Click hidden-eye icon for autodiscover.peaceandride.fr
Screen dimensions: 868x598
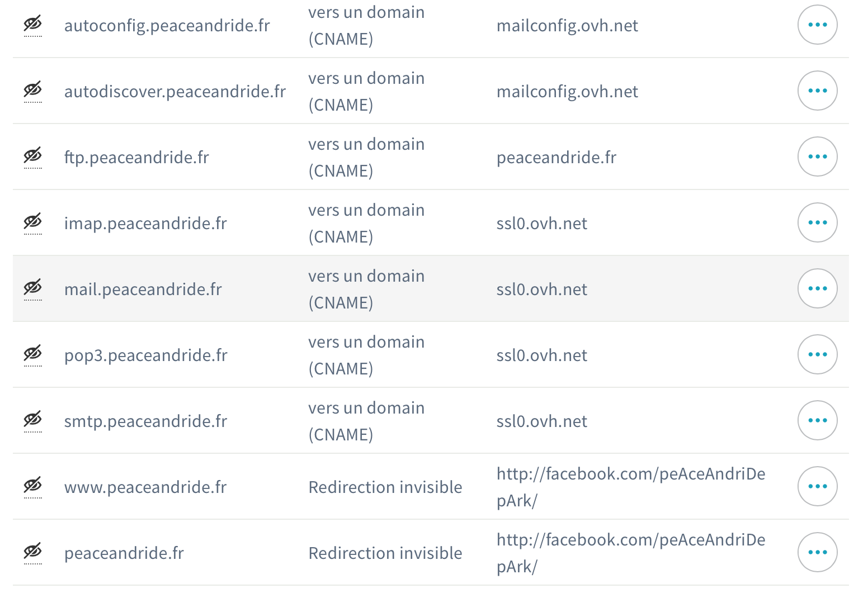[x=33, y=90]
